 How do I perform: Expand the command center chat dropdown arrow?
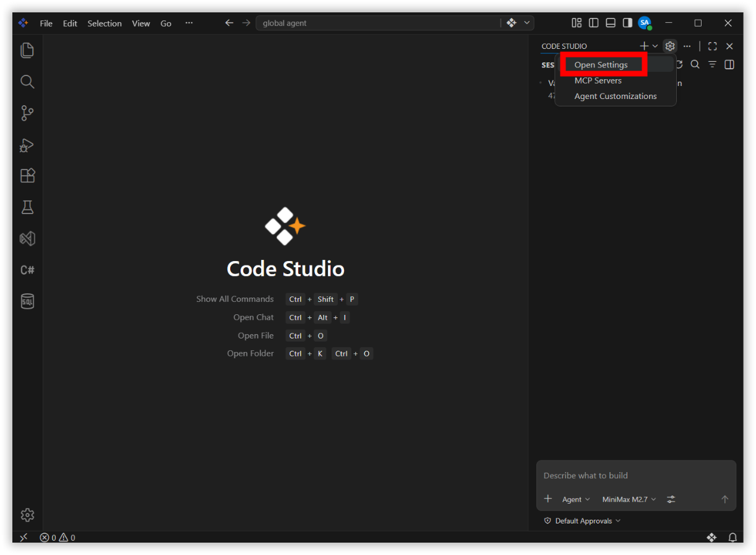[527, 23]
